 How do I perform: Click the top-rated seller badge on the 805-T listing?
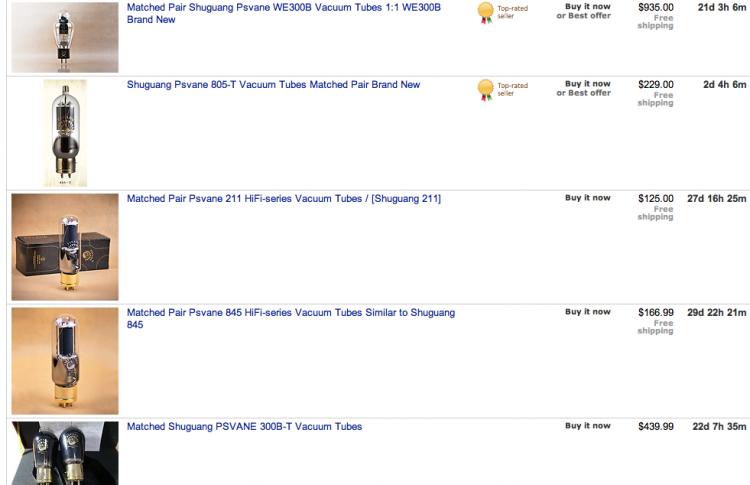pos(486,90)
